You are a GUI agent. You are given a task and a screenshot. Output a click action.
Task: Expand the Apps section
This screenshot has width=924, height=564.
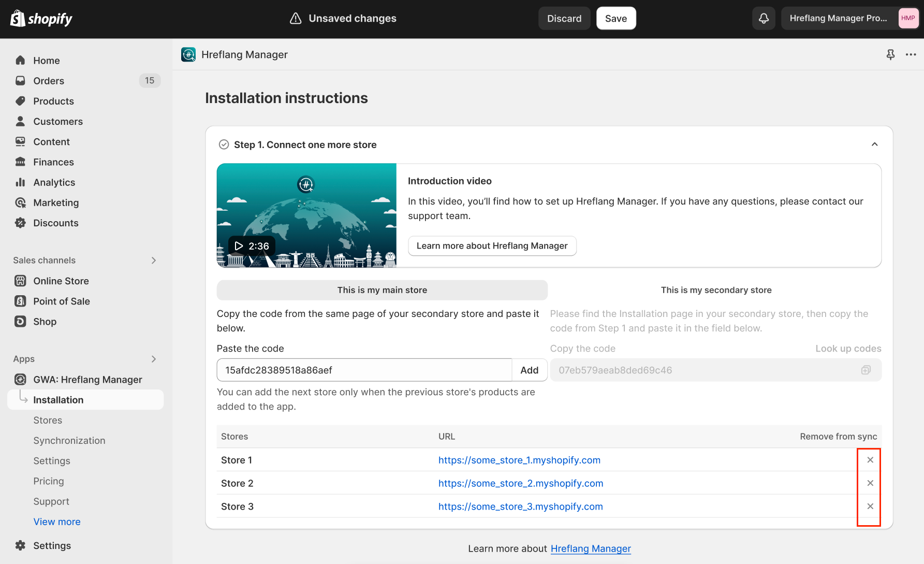pos(154,359)
